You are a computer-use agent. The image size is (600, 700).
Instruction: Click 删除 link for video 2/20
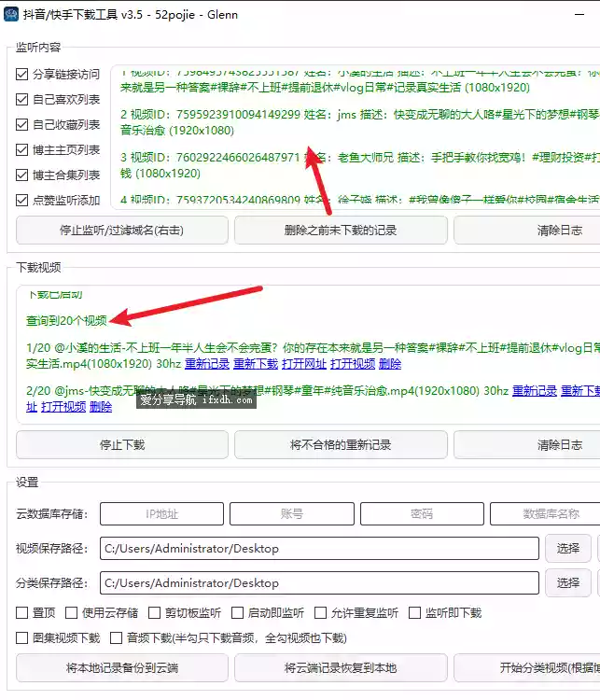point(101,407)
